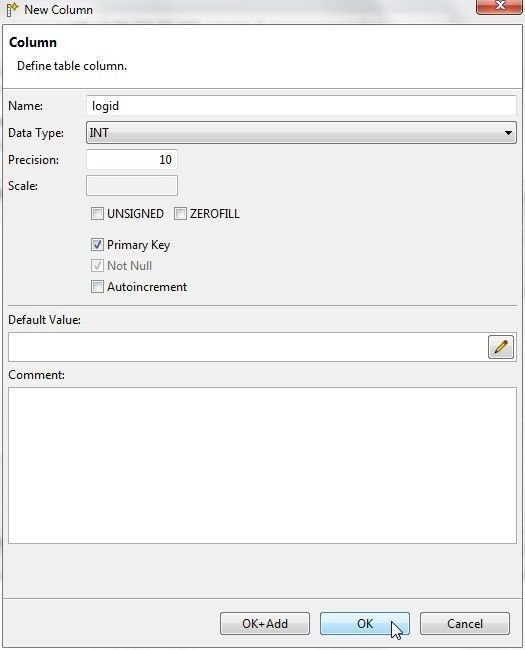Close the New Column dialog
Screen dimensions: 525x650
click(x=499, y=7)
